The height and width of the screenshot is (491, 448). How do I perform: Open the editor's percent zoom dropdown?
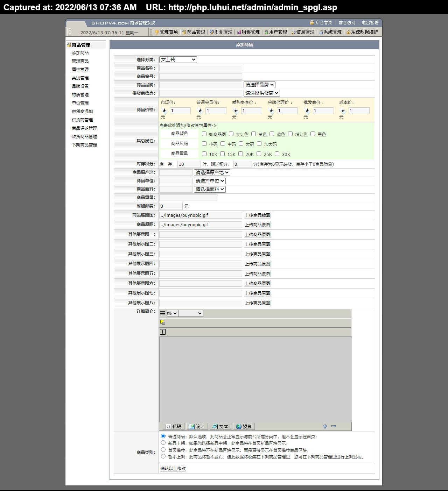(172, 313)
